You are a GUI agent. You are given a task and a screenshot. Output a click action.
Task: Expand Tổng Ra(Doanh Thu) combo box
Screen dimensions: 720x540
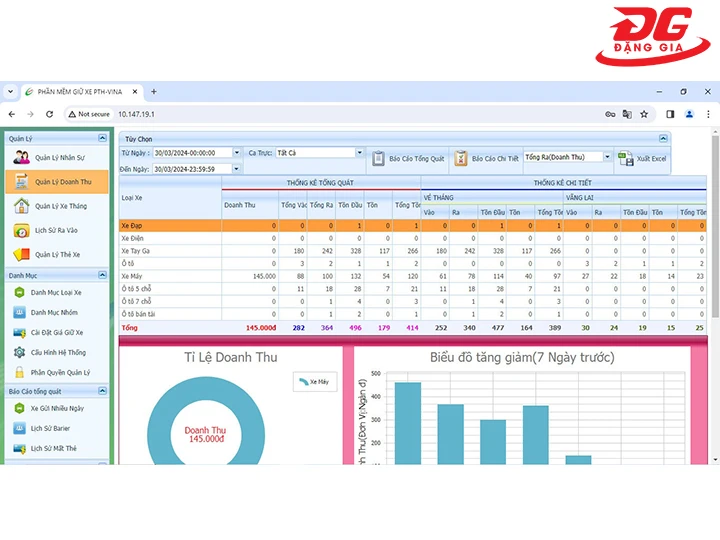[x=607, y=157]
